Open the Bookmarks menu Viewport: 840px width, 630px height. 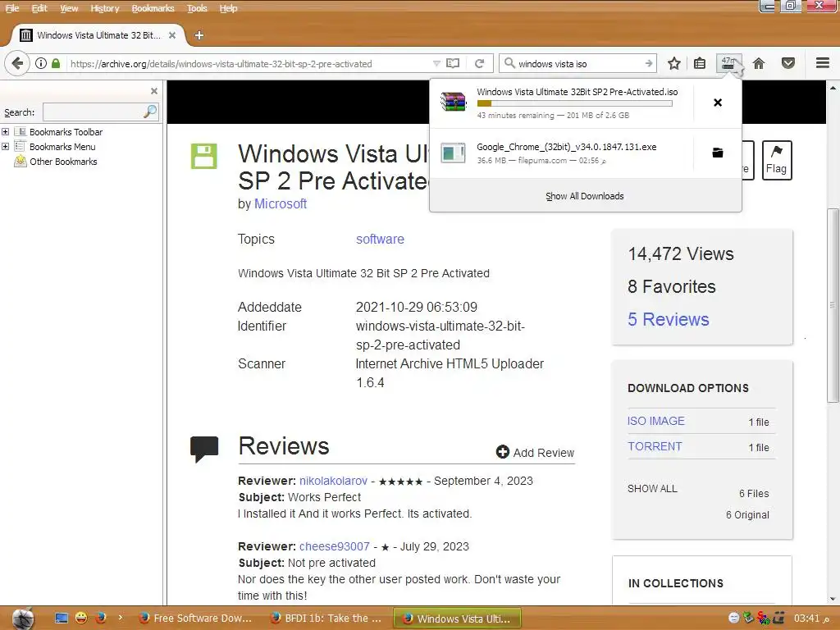[x=153, y=8]
